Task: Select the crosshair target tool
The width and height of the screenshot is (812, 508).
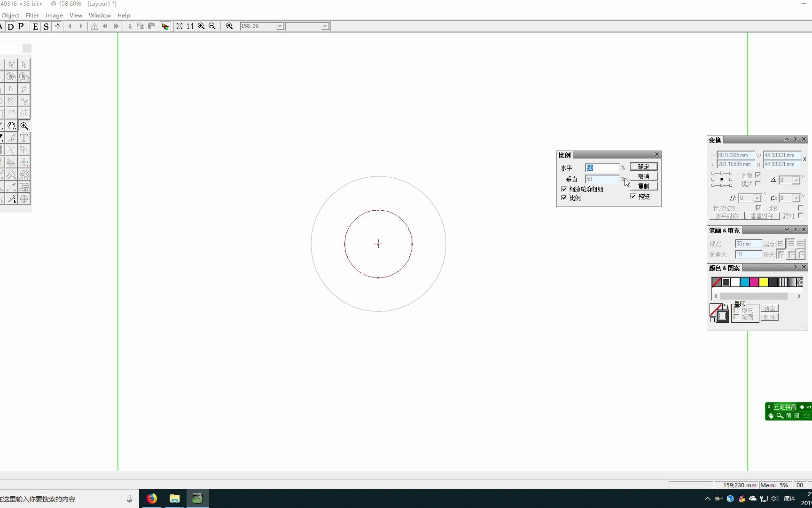Action: pyautogui.click(x=24, y=199)
